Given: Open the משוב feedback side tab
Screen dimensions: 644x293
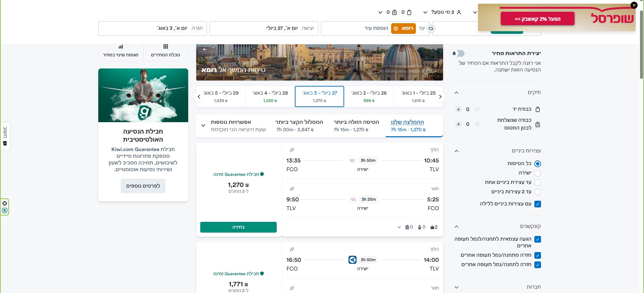Looking at the screenshot, I should pos(5,136).
